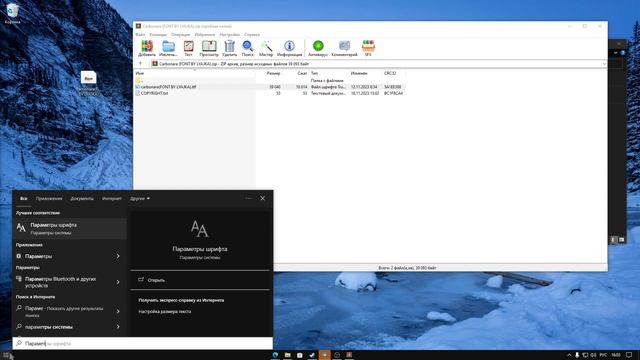The image size is (640, 360).
Task: Open the File Explorer taskbar icon
Action: click(287, 355)
